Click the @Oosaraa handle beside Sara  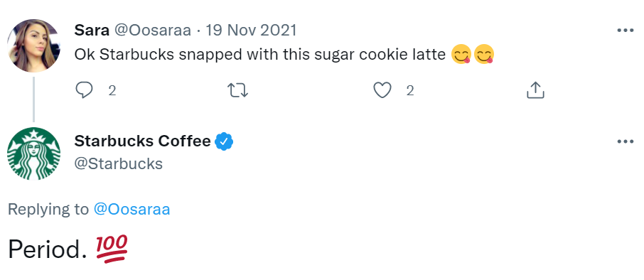152,31
